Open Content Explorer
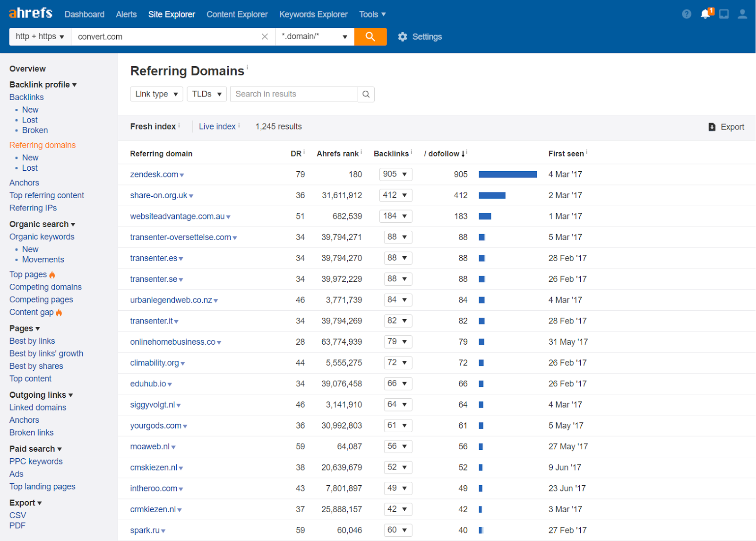Screen dimensions: 756x541 (237, 15)
